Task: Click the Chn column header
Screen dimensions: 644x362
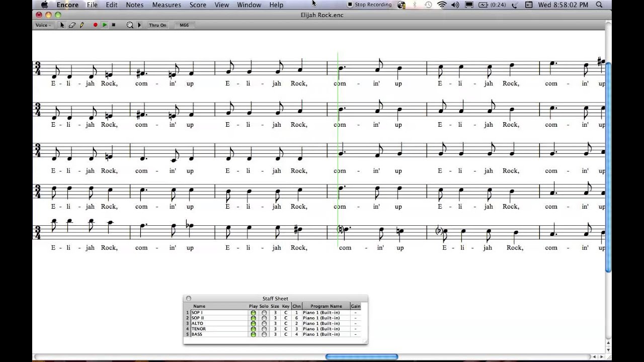Action: point(296,306)
